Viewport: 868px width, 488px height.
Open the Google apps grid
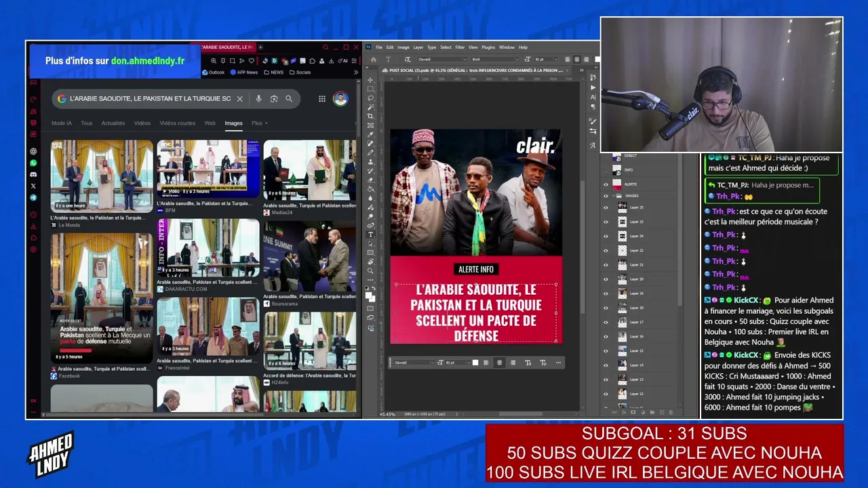pos(322,99)
